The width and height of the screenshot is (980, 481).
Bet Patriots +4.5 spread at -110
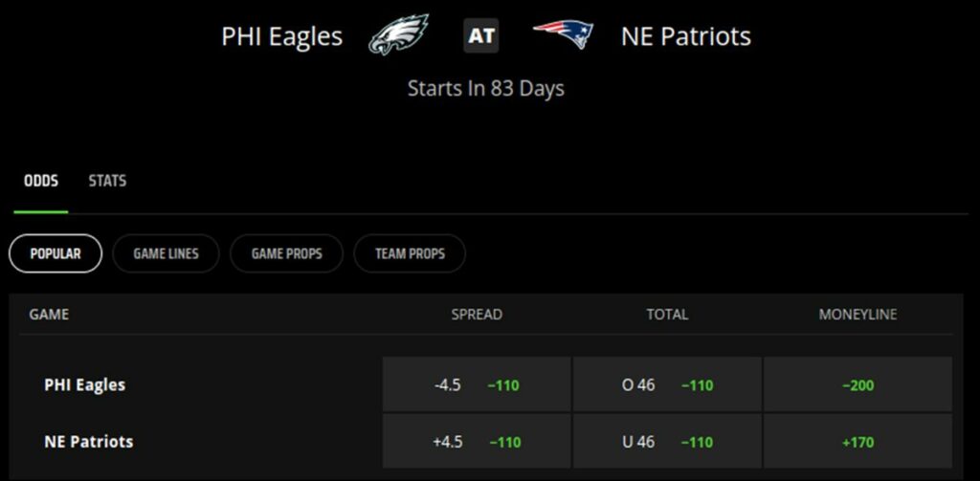point(477,442)
